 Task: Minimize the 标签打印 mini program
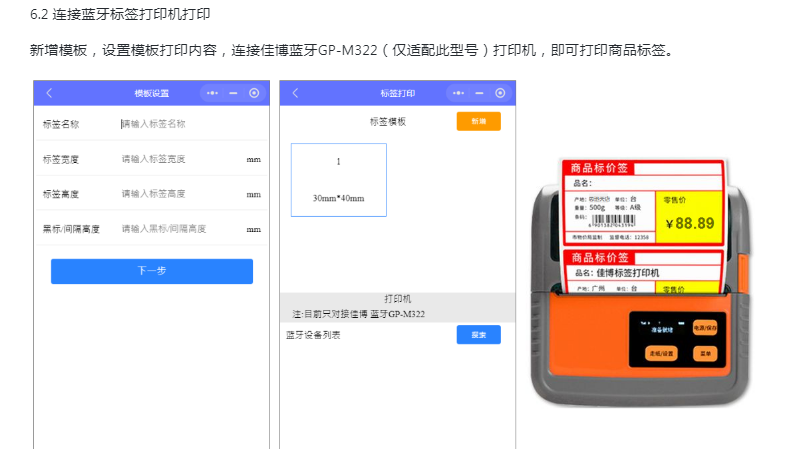click(x=479, y=93)
